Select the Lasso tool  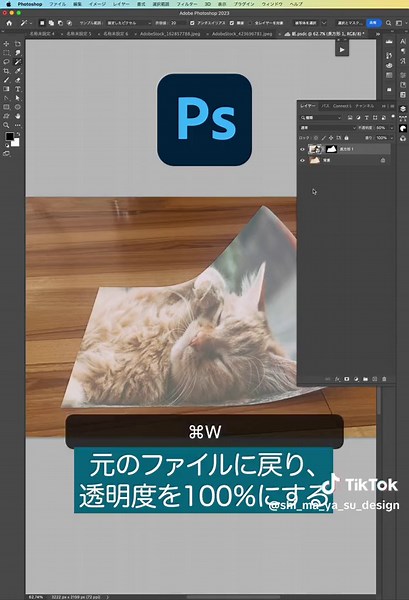coord(6,62)
